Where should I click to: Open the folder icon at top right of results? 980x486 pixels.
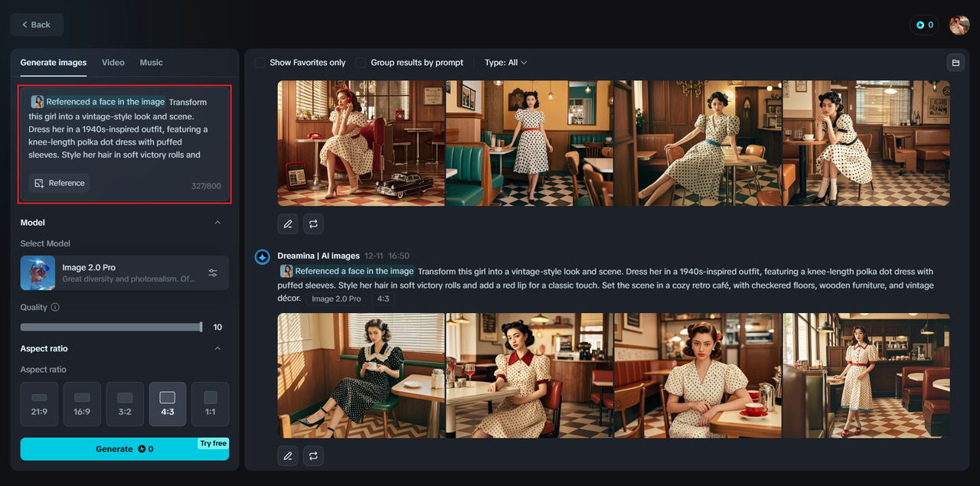point(955,63)
